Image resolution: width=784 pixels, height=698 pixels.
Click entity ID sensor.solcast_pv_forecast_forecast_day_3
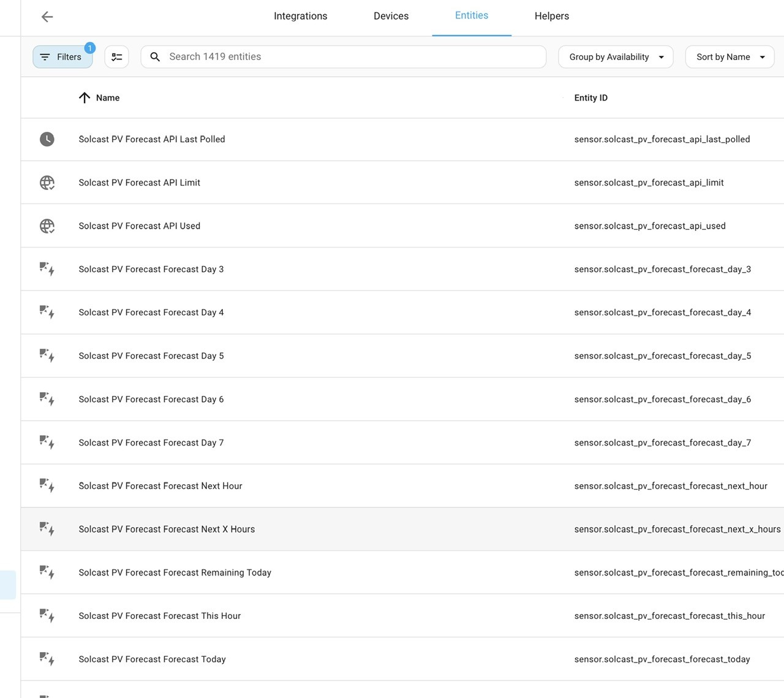pyautogui.click(x=663, y=269)
